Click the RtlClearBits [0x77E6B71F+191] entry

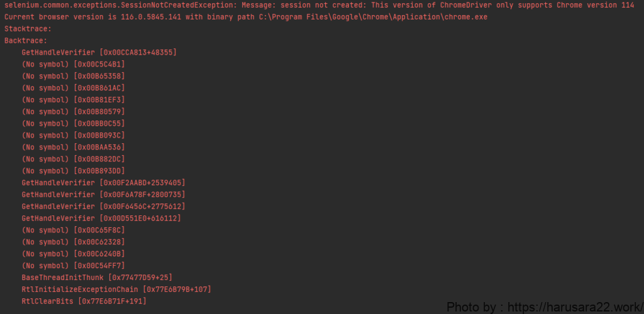84,301
